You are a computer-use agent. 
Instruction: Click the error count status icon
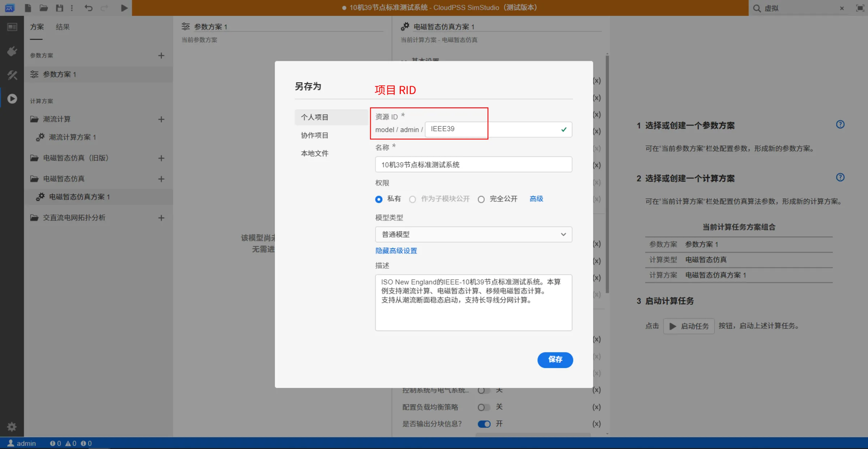tap(55, 443)
